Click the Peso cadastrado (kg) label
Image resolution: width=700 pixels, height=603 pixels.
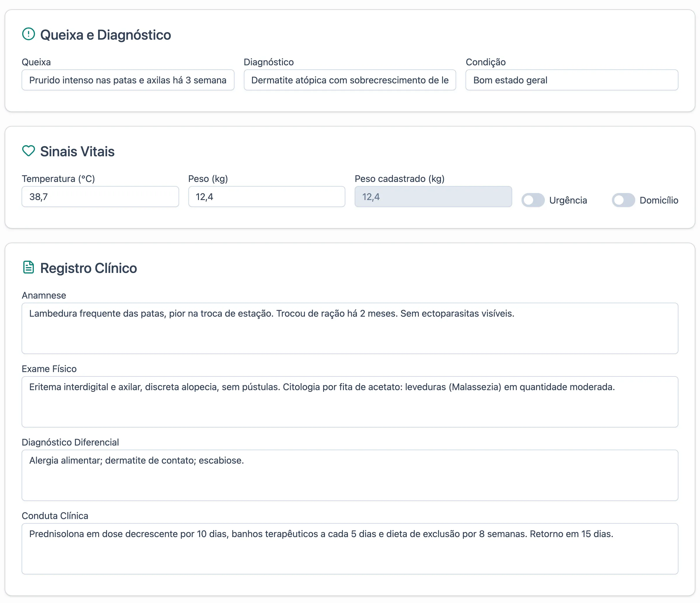click(x=399, y=179)
